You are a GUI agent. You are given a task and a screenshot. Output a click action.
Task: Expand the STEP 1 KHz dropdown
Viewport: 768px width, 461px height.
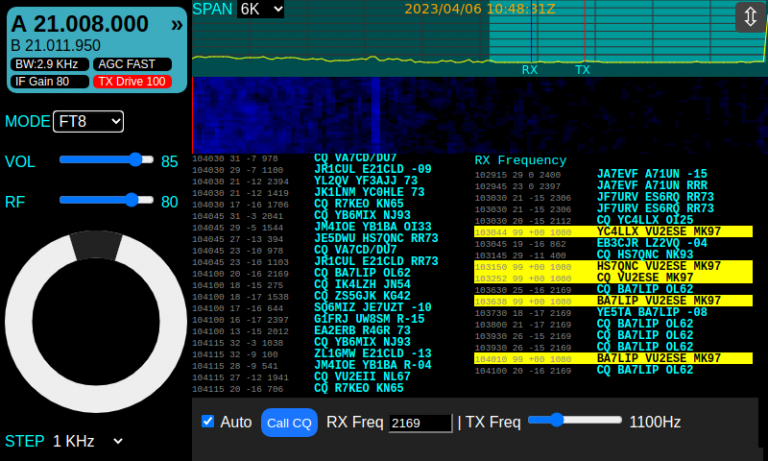[88, 441]
